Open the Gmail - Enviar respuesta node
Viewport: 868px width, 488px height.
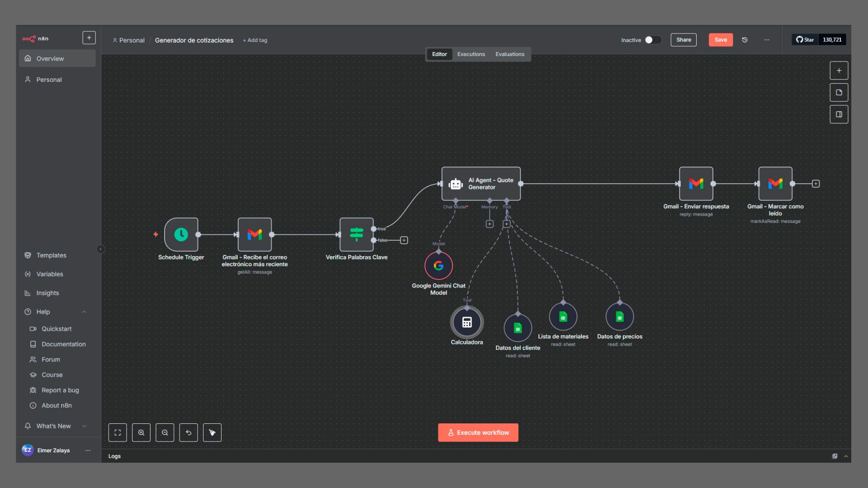[696, 183]
